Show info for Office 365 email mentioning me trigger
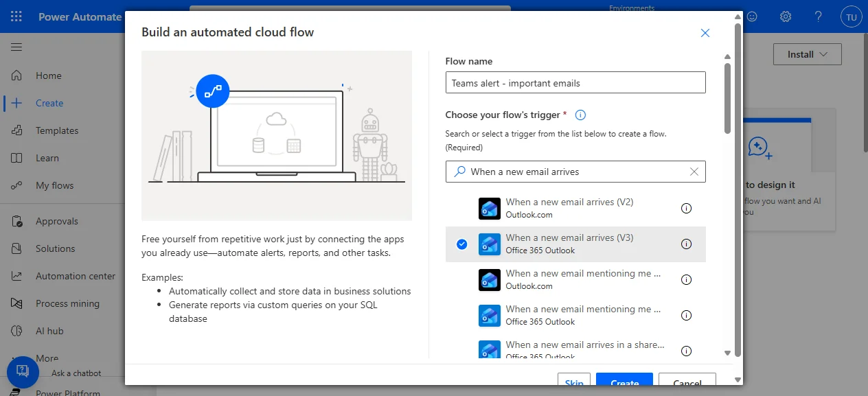 coord(686,315)
